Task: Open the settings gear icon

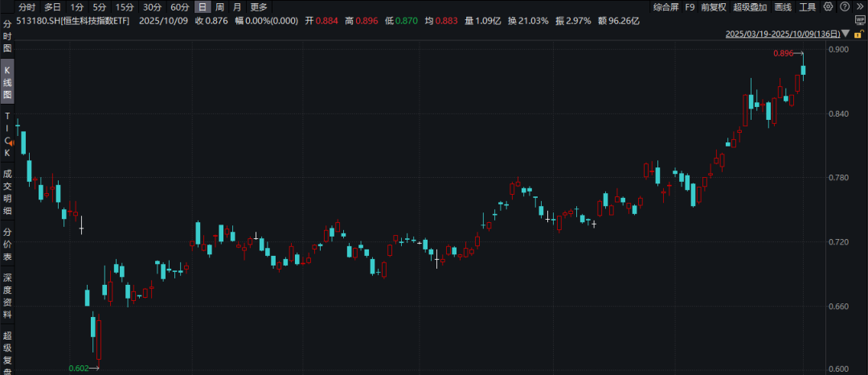Action: tap(829, 6)
